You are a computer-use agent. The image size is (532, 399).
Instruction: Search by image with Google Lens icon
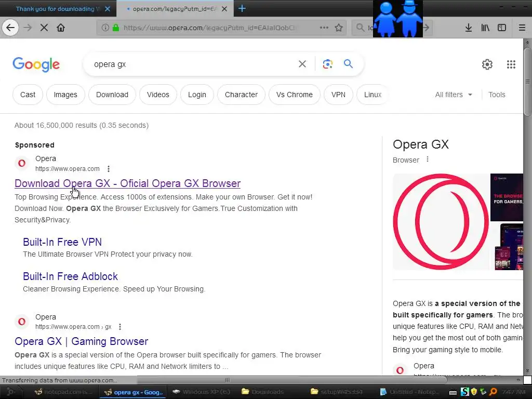tap(327, 64)
